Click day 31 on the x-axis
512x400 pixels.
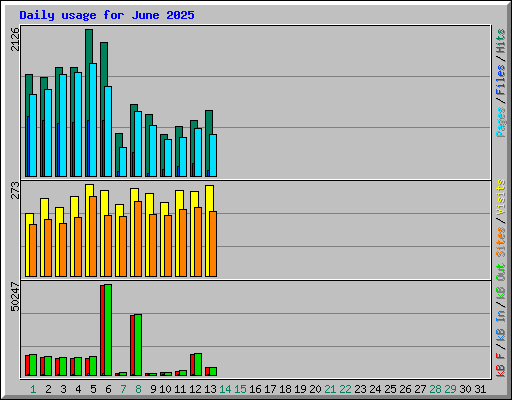480,389
